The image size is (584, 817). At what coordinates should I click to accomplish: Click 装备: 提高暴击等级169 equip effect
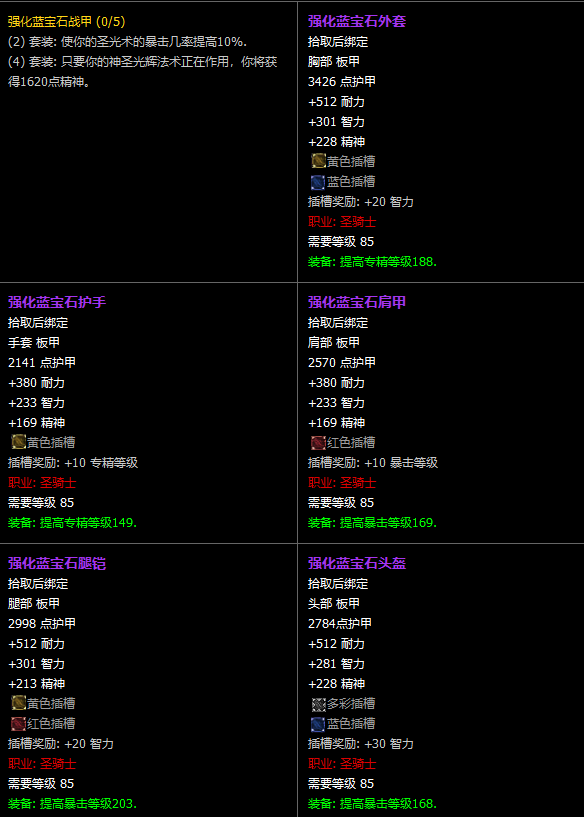point(372,523)
